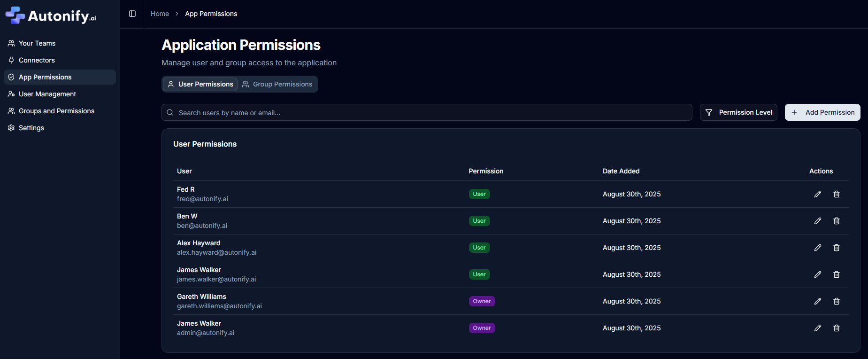868x359 pixels.
Task: Click the Date Added column header
Action: [x=621, y=171]
